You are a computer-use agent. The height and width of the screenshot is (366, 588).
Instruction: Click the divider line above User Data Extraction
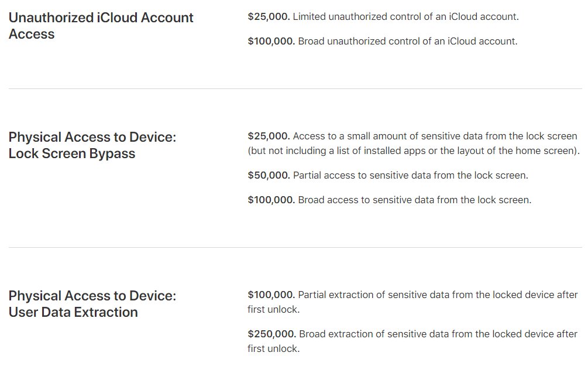[x=295, y=247]
